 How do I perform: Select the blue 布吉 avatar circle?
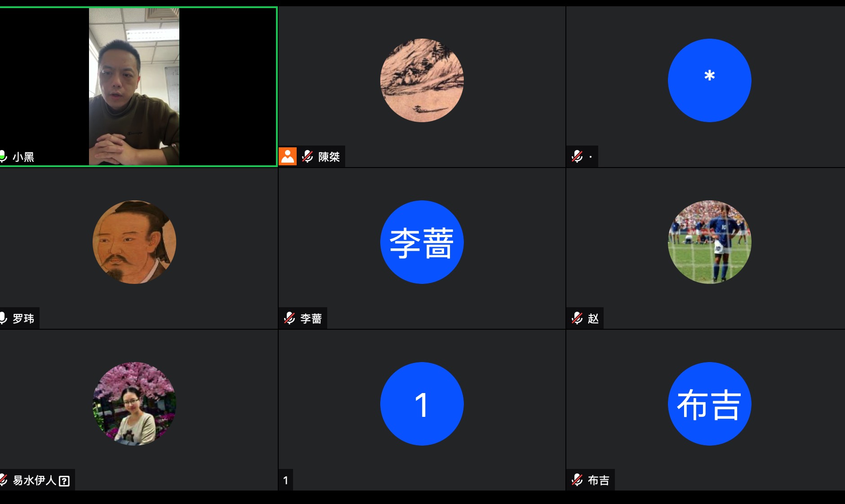709,404
